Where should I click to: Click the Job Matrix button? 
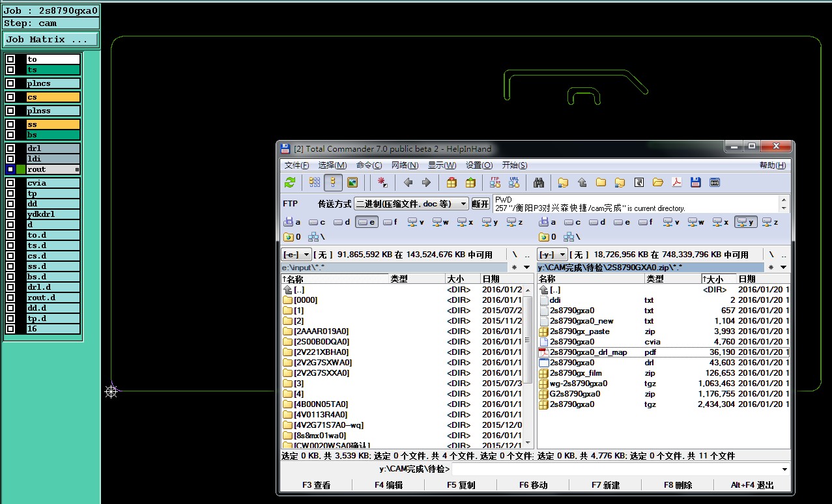pos(51,40)
